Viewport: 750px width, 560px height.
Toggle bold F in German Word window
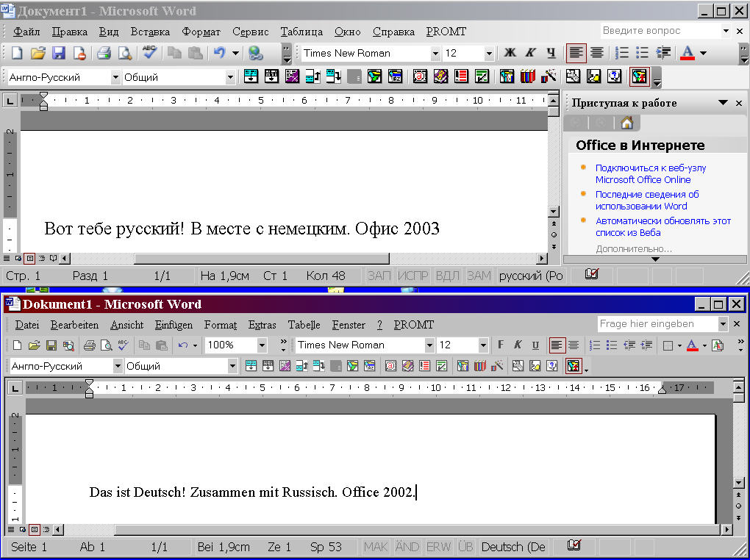[x=500, y=345]
